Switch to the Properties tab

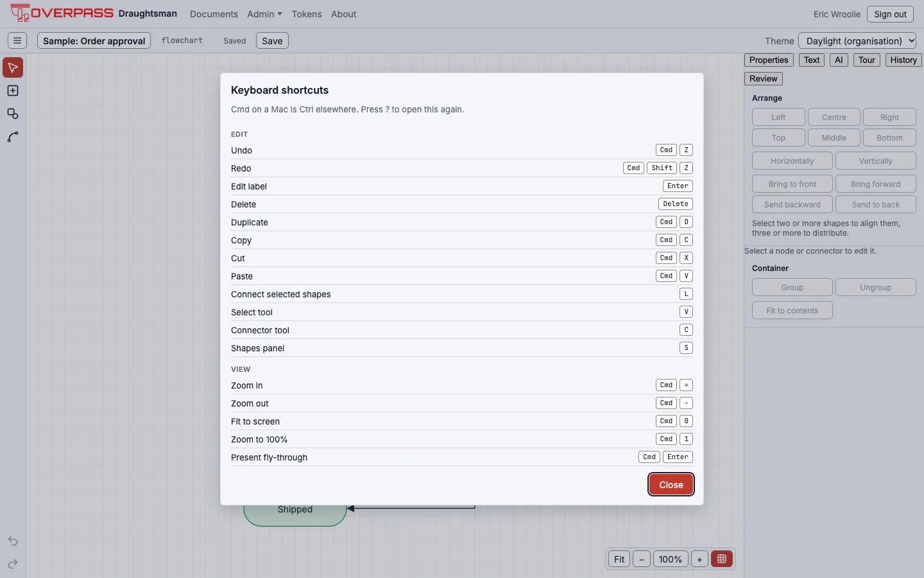click(x=769, y=60)
